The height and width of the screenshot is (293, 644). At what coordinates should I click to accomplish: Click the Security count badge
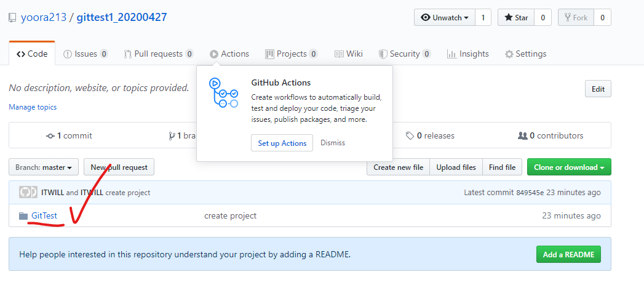[x=427, y=54]
